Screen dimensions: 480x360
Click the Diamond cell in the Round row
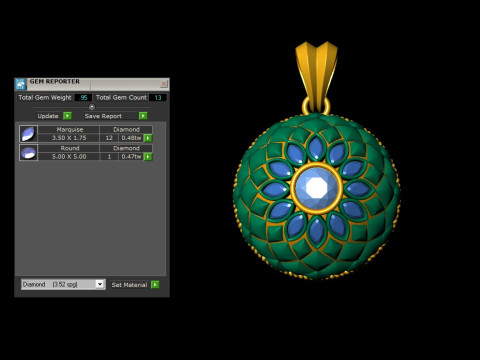click(126, 148)
